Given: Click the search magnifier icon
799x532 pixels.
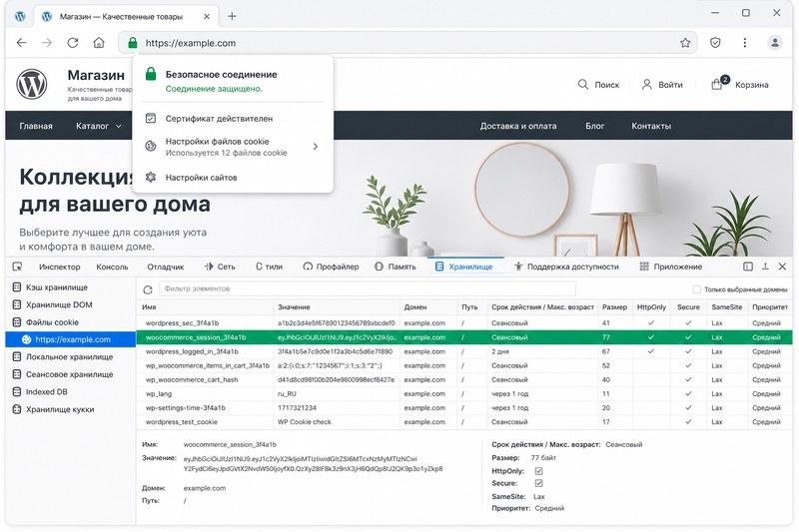Looking at the screenshot, I should (x=583, y=85).
